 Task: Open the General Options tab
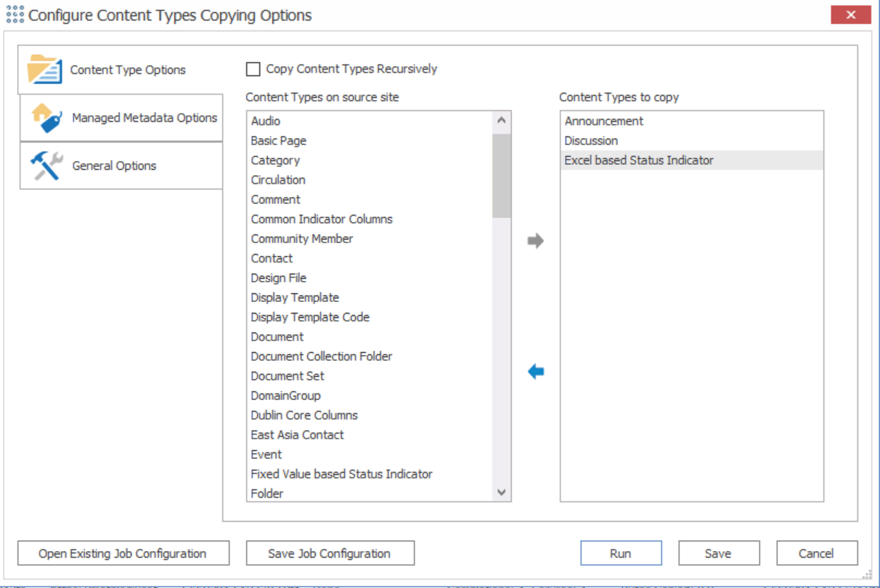113,166
